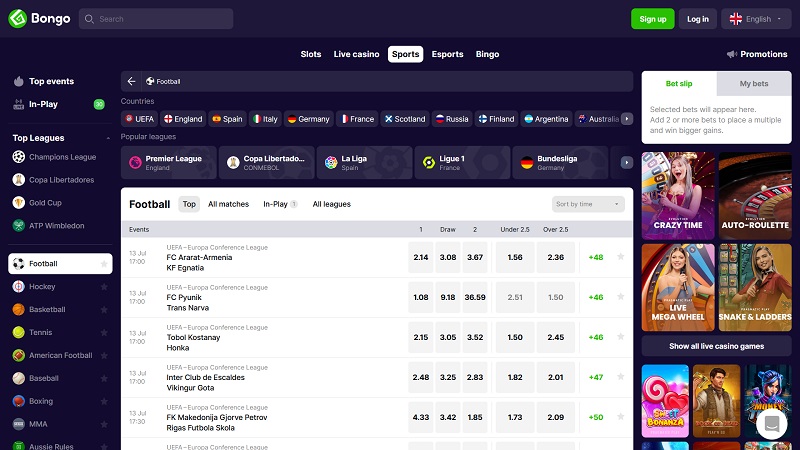800x450 pixels.
Task: Click the MMA sport icon
Action: coord(19,424)
